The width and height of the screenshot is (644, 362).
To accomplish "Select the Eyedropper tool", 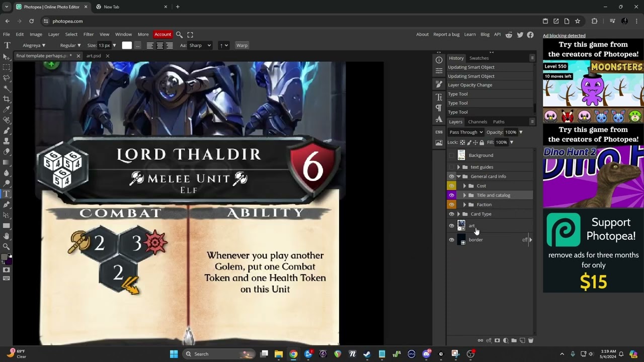I will click(7, 109).
